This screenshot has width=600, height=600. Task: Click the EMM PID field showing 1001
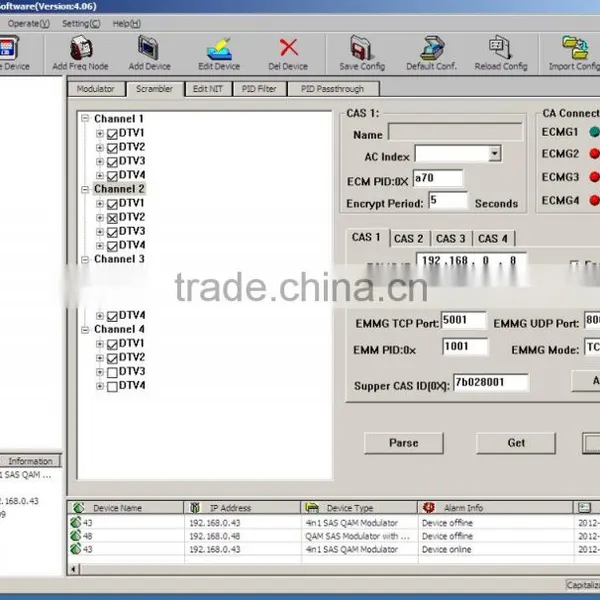(x=465, y=347)
